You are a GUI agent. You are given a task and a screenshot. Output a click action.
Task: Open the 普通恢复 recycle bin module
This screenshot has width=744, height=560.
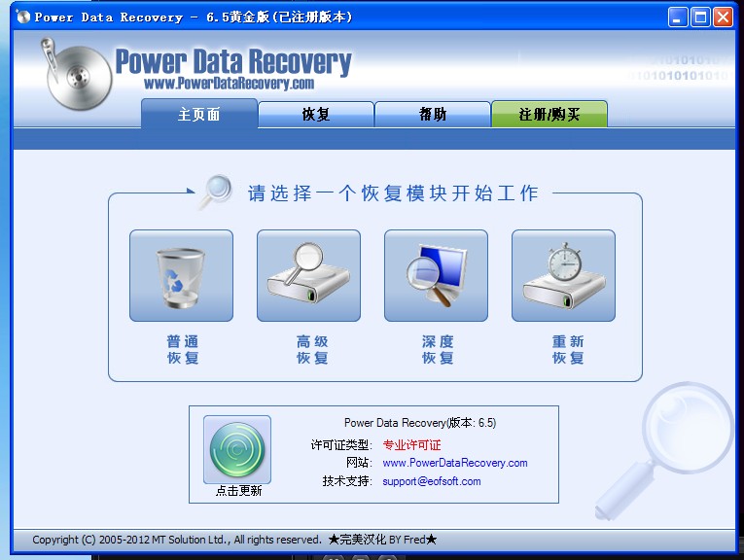point(181,275)
